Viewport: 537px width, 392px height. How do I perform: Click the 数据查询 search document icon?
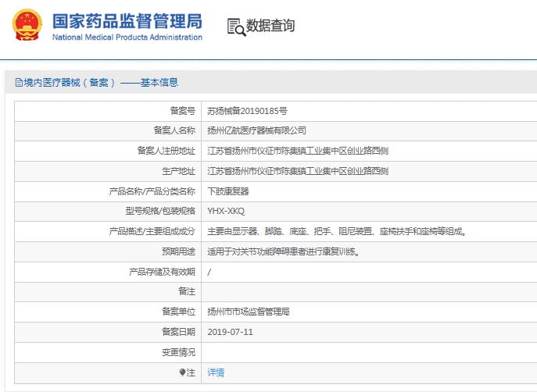236,27
